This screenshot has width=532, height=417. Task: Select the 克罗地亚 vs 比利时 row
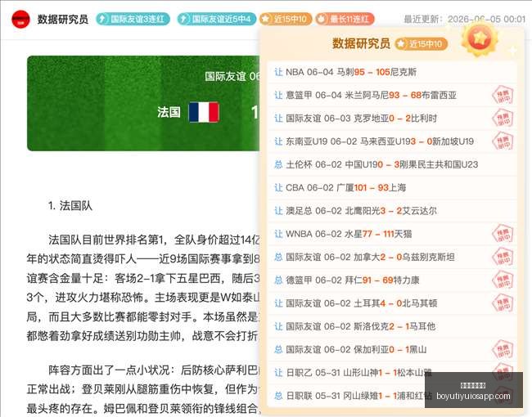pyautogui.click(x=392, y=119)
